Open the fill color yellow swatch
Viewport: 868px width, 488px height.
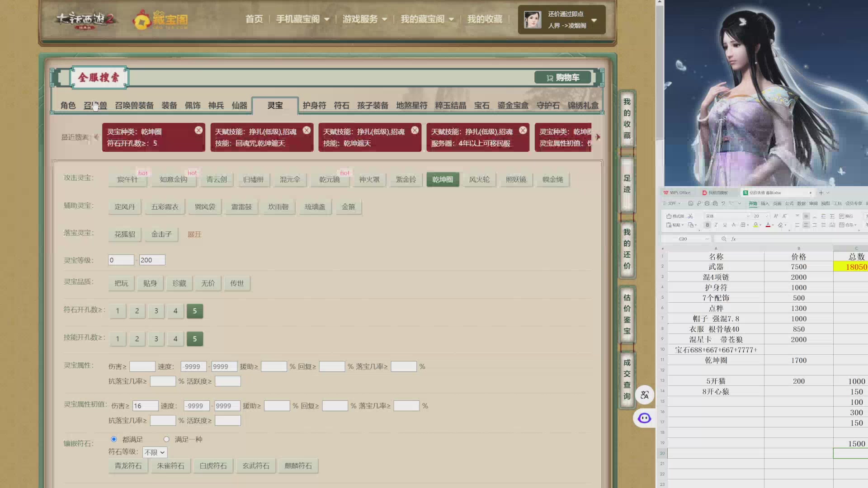[x=755, y=225]
